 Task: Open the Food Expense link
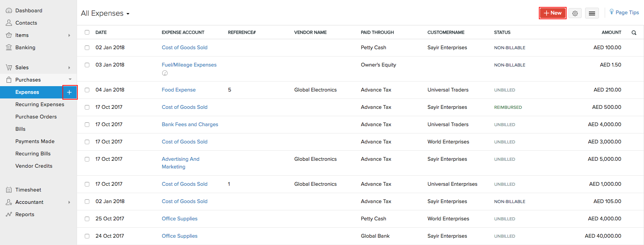pos(179,90)
